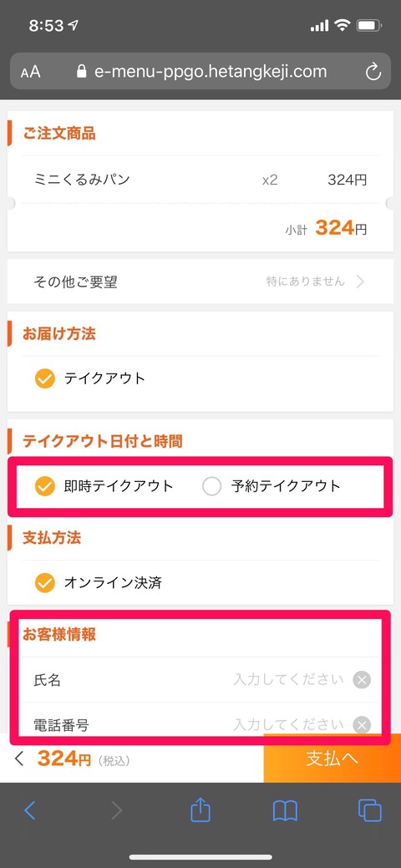Toggle the オンライン決済 payment checkbox
Image resolution: width=401 pixels, height=868 pixels.
45,582
